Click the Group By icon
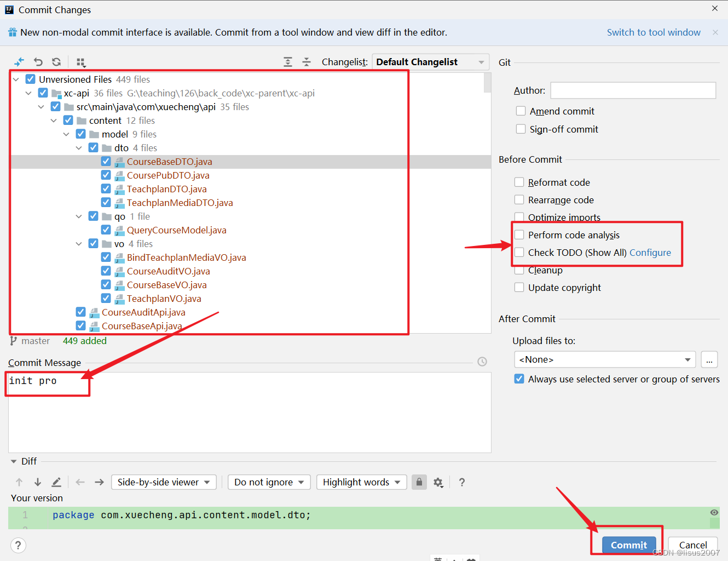Viewport: 728px width, 561px height. 81,62
